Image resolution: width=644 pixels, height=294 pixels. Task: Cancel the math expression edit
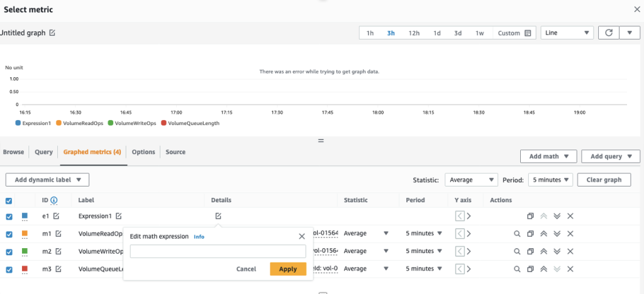pos(246,269)
